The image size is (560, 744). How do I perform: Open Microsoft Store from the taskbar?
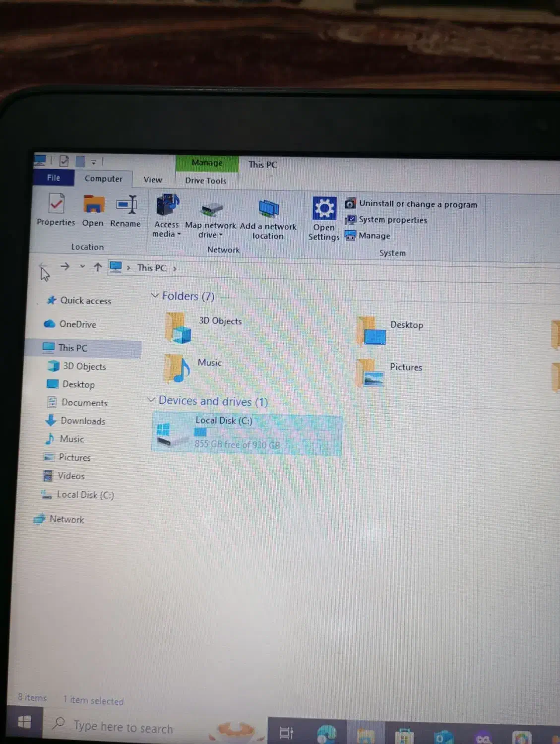404,736
